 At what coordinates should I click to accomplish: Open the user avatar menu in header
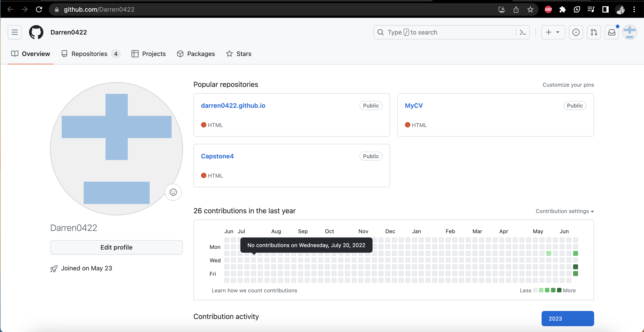point(629,32)
